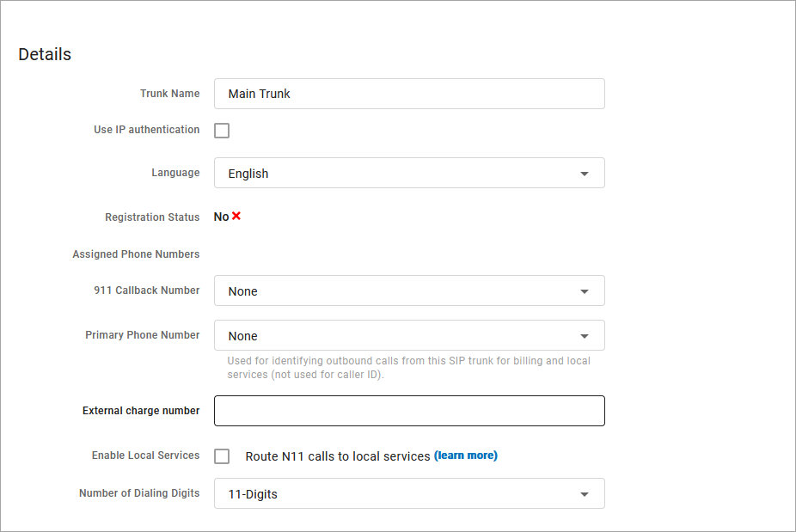Open the dialing digits field showing 11-Digits
This screenshot has width=796, height=532.
tap(395, 494)
